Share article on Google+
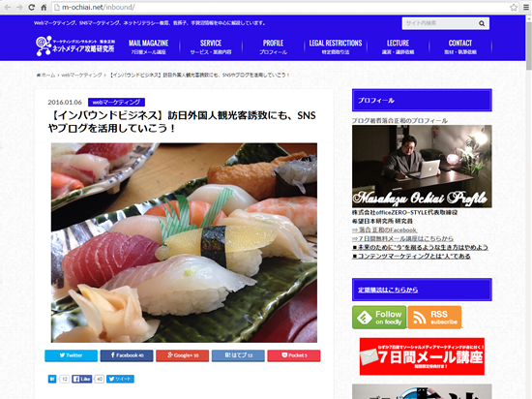This screenshot has height=399, width=532. coord(183,355)
